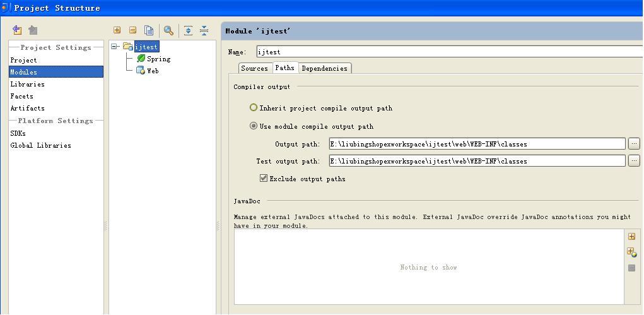The height and width of the screenshot is (315, 644).
Task: Click the magnifier find icon
Action: (168, 30)
